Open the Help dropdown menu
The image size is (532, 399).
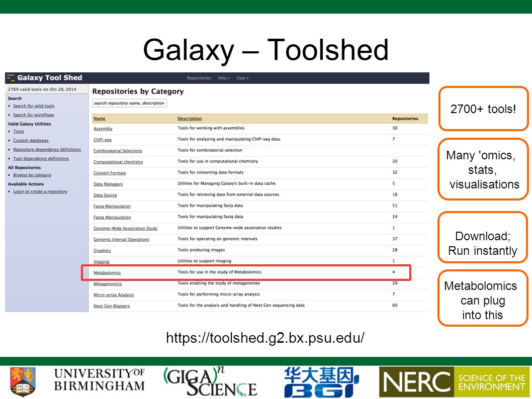click(x=224, y=78)
